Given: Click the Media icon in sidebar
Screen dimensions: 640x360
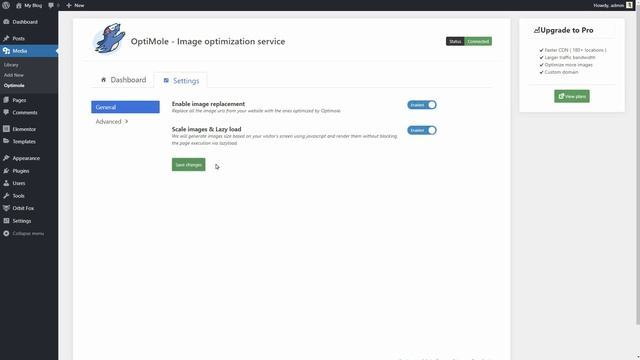Looking at the screenshot, I should click(x=6, y=51).
